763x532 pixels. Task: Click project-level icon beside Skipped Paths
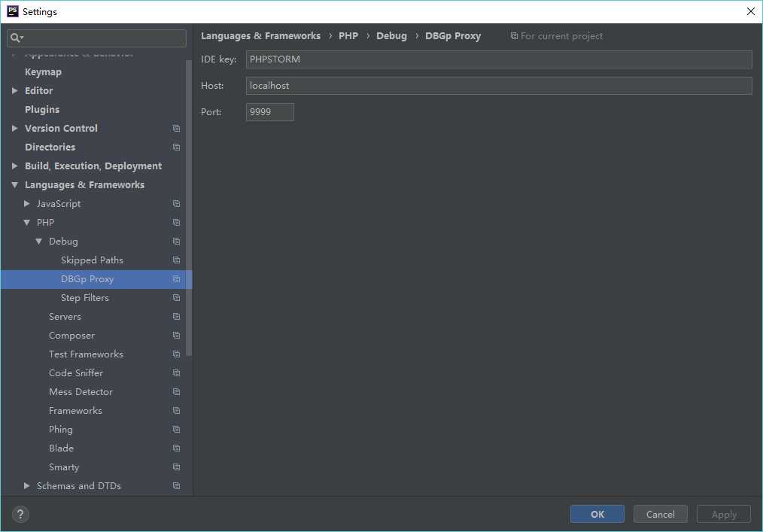(x=176, y=260)
